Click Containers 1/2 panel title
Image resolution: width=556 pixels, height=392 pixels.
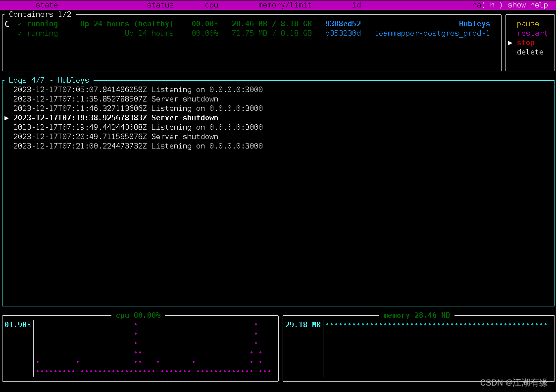pyautogui.click(x=40, y=14)
